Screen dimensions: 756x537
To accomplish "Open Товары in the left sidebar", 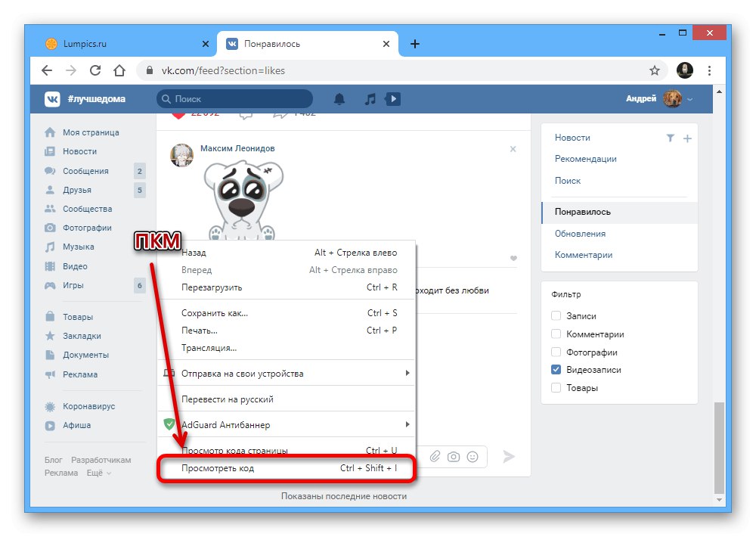I will [x=78, y=317].
